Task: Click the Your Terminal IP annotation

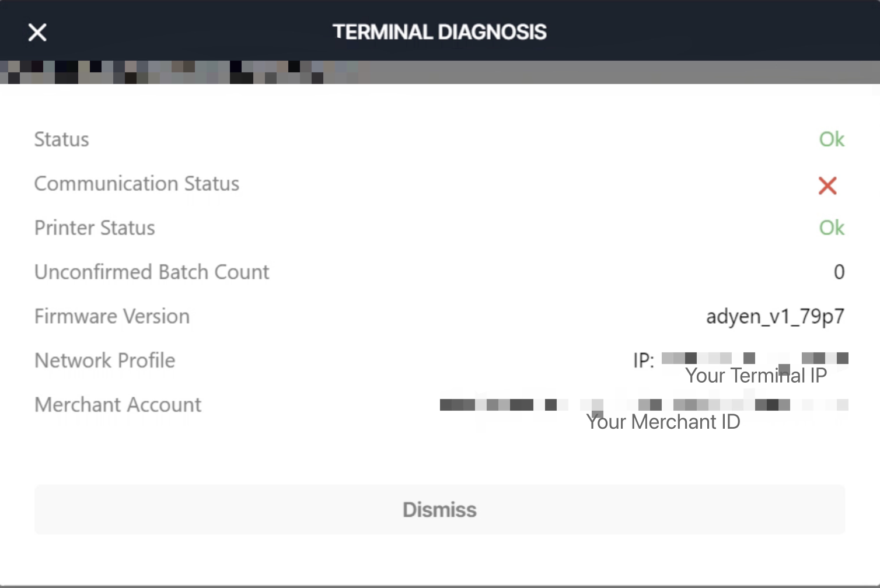Action: [x=756, y=376]
